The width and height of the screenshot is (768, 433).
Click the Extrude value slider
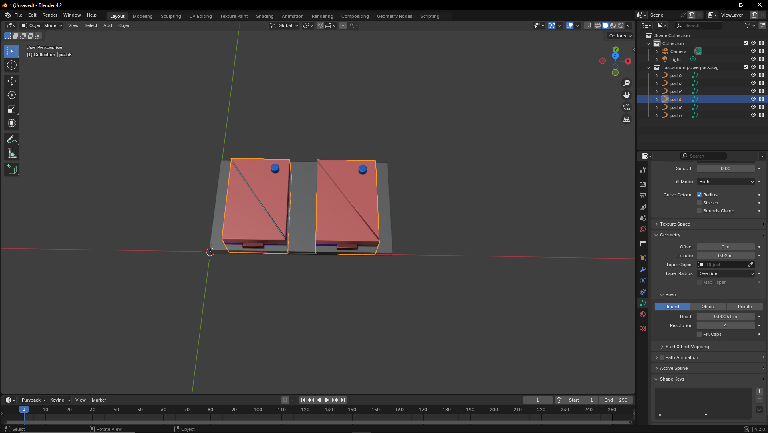[726, 255]
